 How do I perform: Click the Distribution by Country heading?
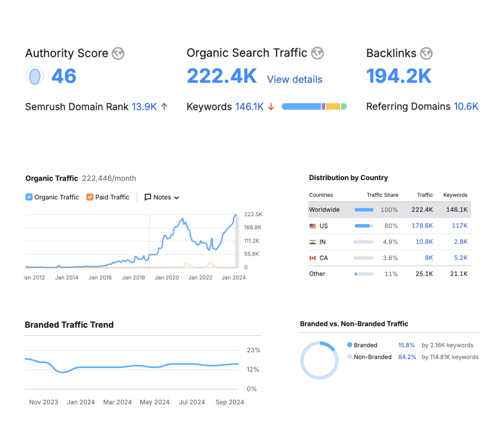pyautogui.click(x=348, y=178)
